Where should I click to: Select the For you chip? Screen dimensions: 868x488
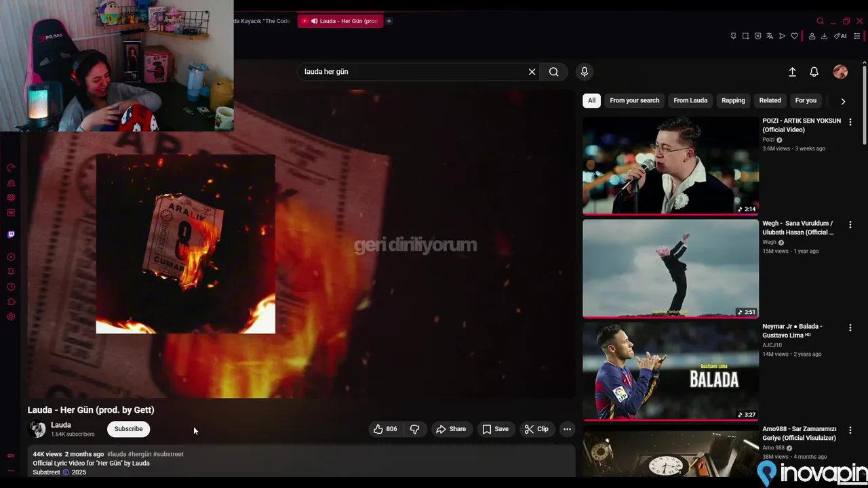point(806,100)
